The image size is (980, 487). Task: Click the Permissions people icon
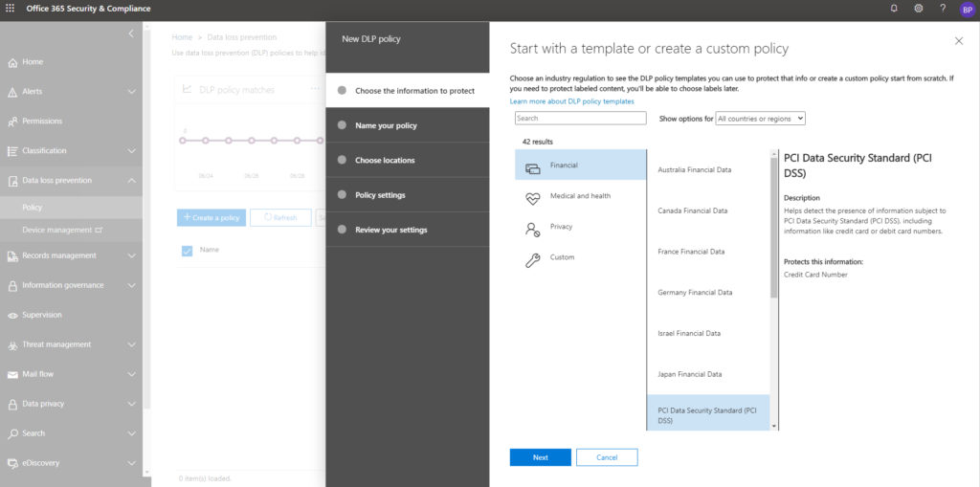coord(12,122)
